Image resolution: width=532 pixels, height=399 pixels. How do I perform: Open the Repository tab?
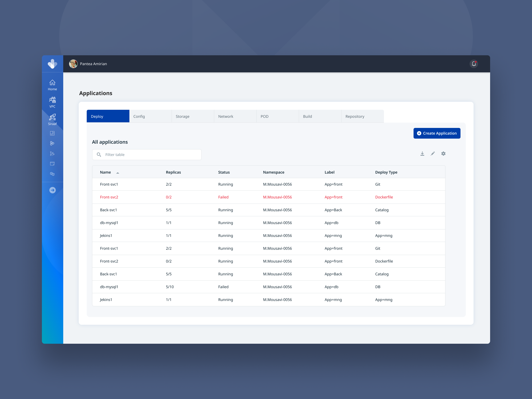pos(362,116)
